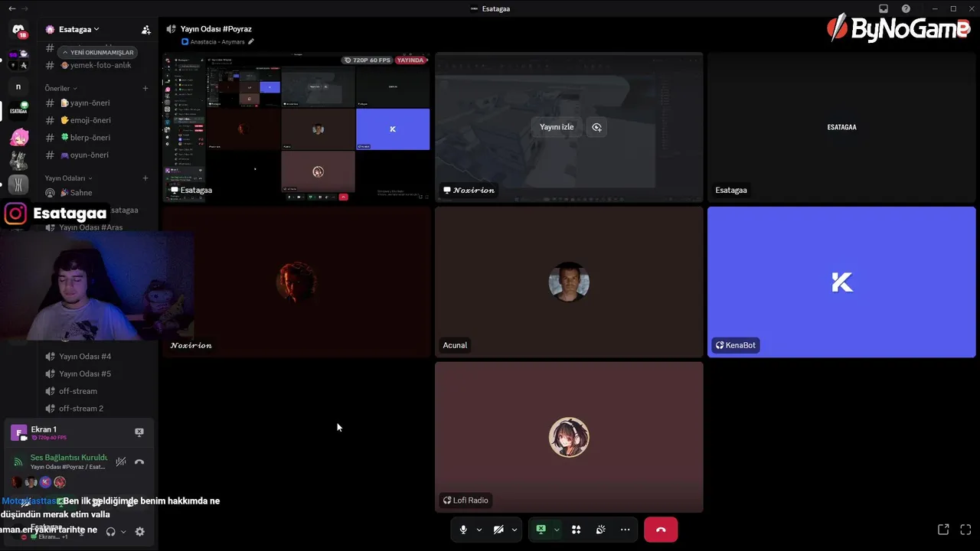The width and height of the screenshot is (980, 551).
Task: Open the Esatagaa server name dropdown
Action: pyautogui.click(x=79, y=30)
